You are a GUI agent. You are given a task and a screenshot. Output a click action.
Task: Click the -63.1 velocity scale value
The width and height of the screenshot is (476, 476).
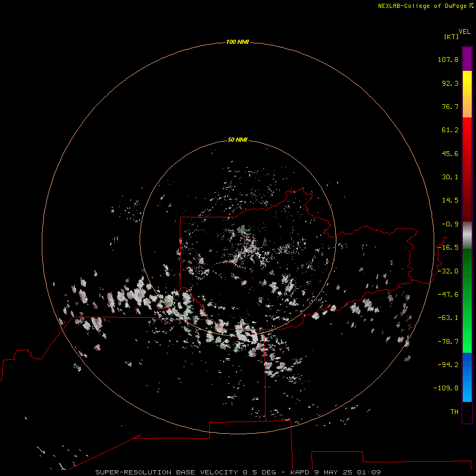pos(448,318)
